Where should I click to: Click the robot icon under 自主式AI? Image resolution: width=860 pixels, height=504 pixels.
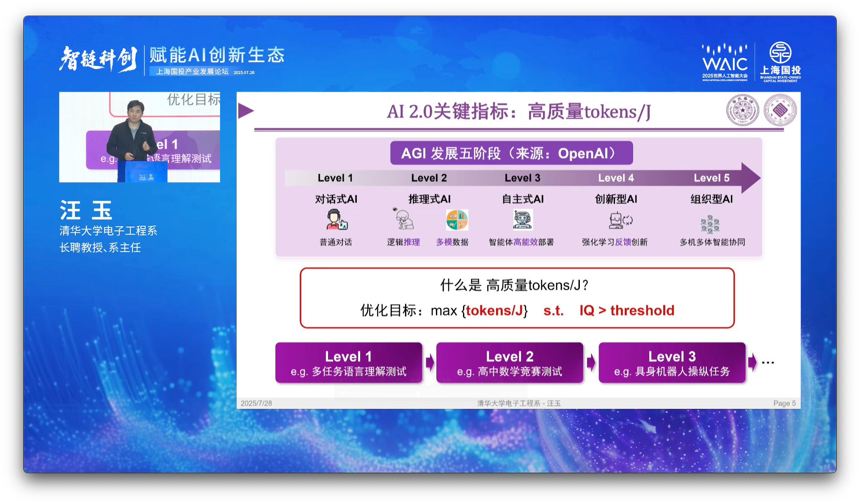point(523,220)
